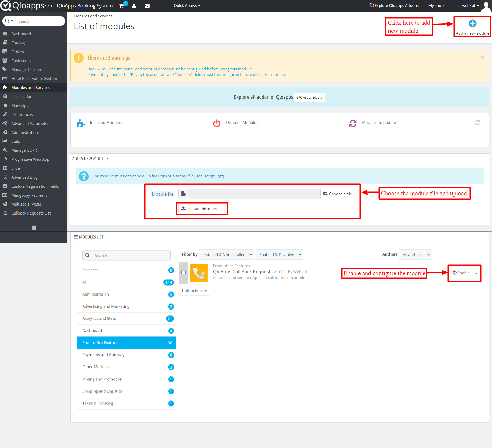The image size is (492, 448).
Task: Click the Add a new module plus icon
Action: coord(472,24)
